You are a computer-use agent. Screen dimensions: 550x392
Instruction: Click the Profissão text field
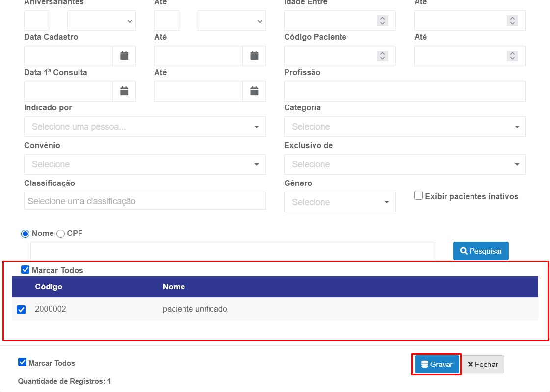405,91
